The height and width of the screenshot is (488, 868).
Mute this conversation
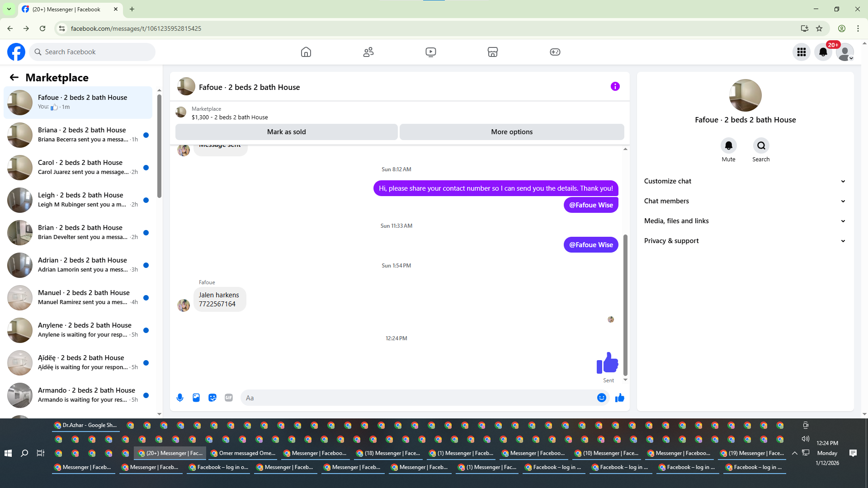tap(728, 145)
